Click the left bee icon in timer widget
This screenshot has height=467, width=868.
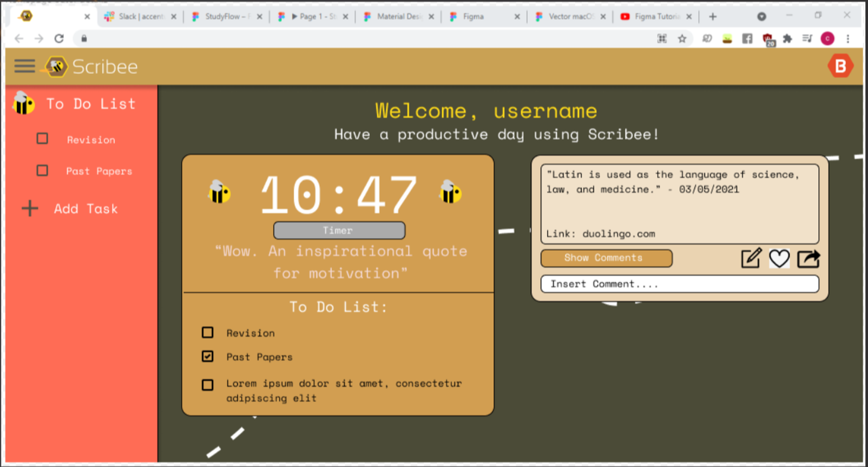[x=219, y=192]
